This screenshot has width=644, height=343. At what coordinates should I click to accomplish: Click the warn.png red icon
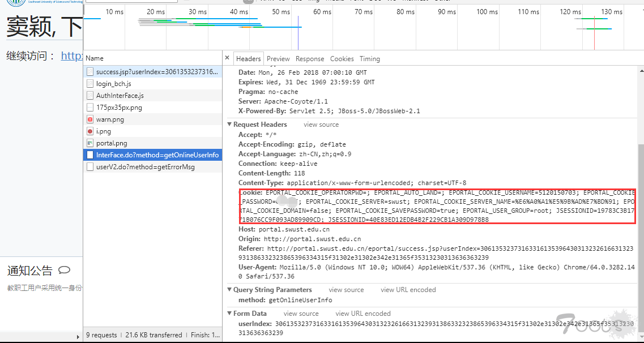click(90, 119)
